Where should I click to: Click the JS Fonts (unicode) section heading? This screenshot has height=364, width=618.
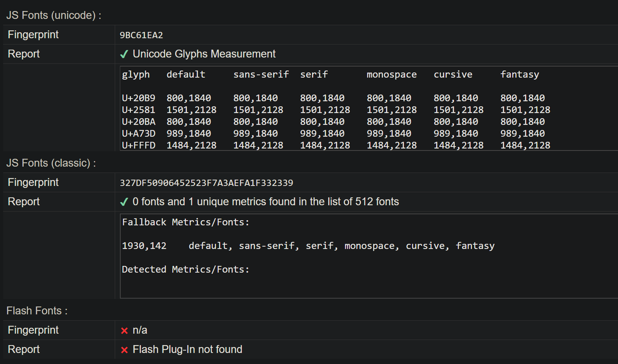tap(54, 15)
